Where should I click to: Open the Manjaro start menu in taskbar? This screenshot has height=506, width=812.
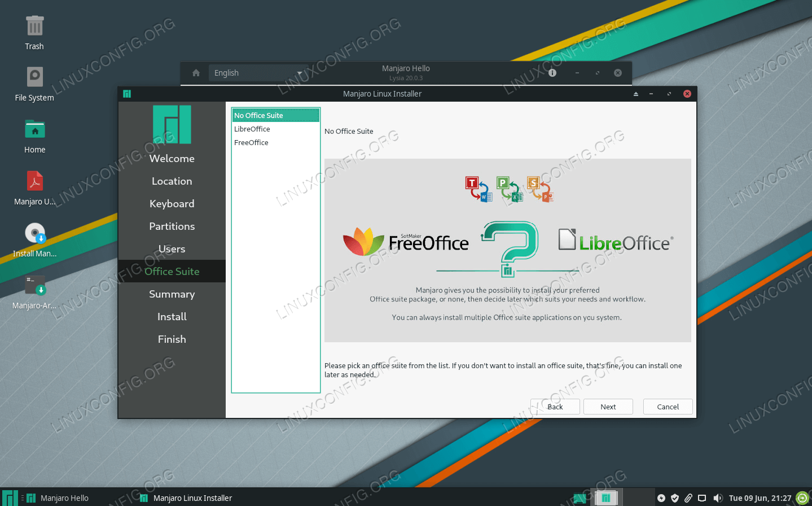click(x=10, y=498)
